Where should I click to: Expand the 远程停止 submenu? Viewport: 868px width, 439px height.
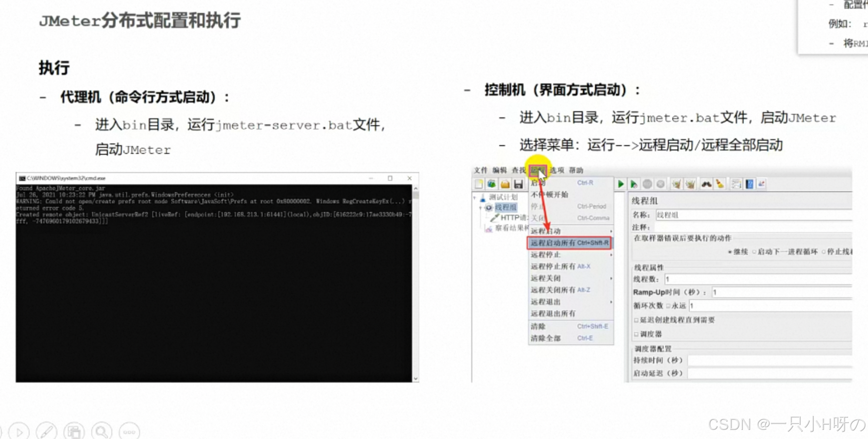[x=571, y=255]
